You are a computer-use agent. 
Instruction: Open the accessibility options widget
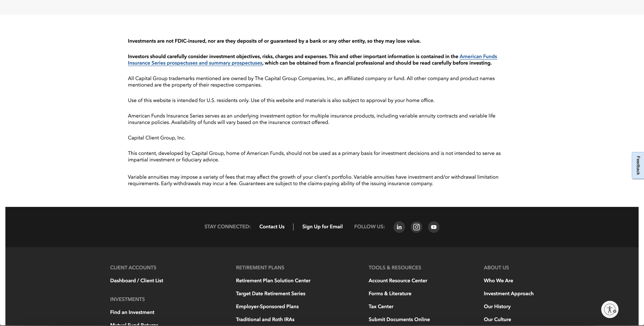[x=610, y=309]
